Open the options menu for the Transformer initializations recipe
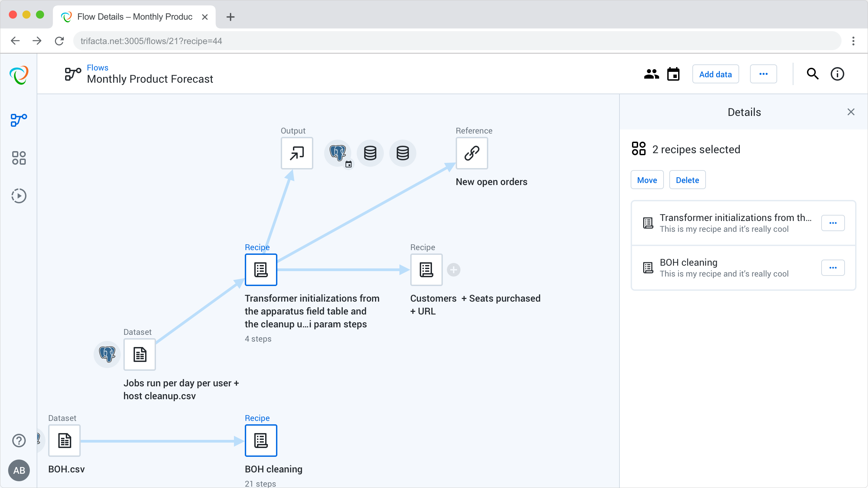The image size is (868, 488). click(833, 223)
